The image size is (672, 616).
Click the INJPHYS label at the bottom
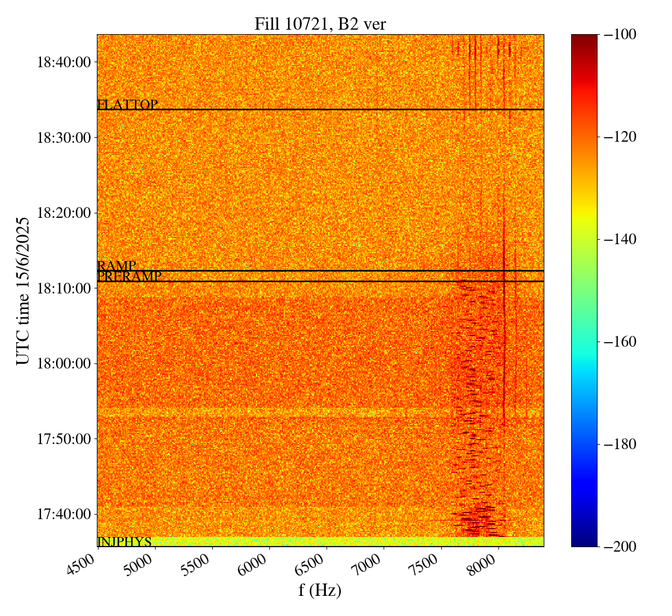[124, 542]
